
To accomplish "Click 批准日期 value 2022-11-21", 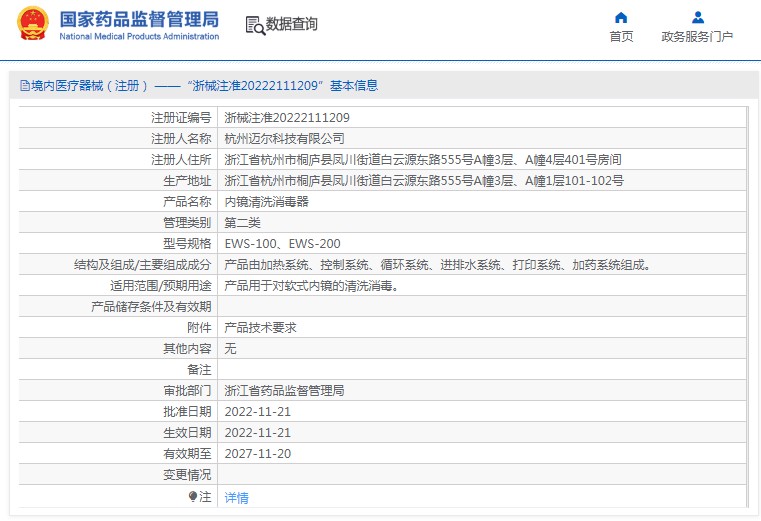I will pos(258,412).
